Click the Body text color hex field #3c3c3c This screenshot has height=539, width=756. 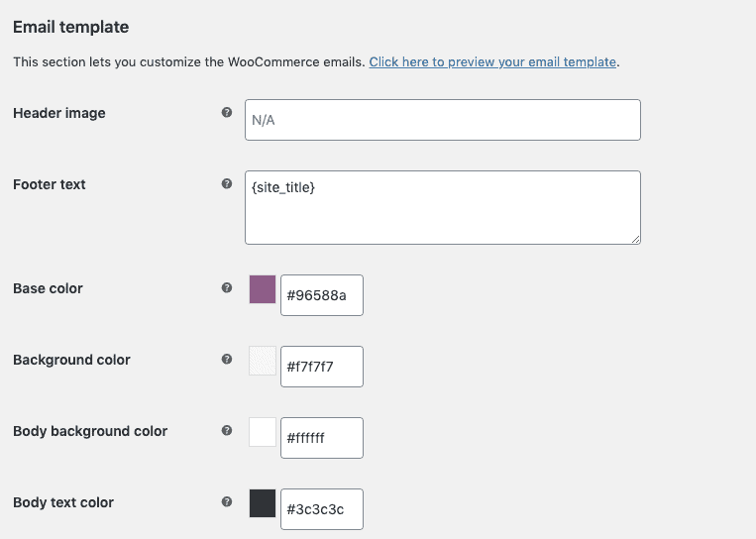(x=322, y=509)
